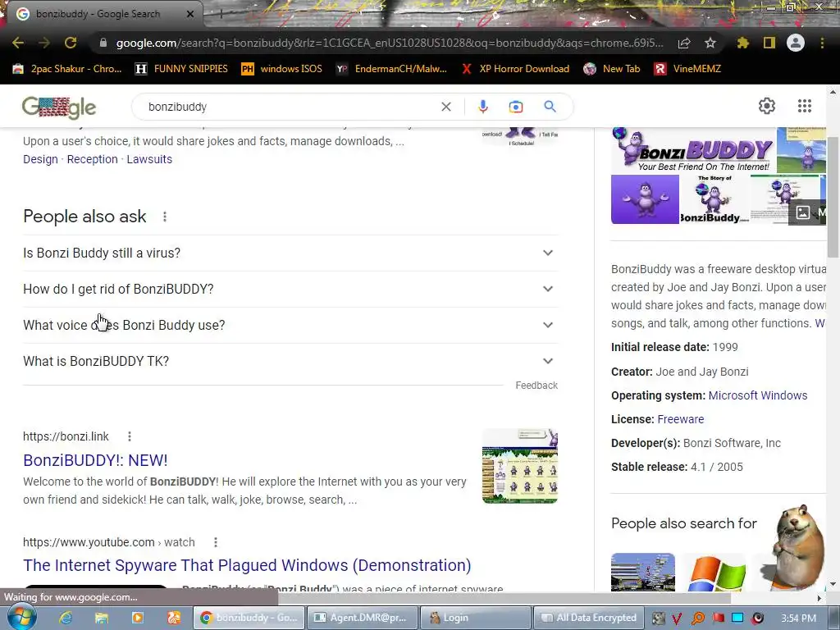Open the Extensions puzzle icon
This screenshot has width=840, height=630.
tap(743, 43)
